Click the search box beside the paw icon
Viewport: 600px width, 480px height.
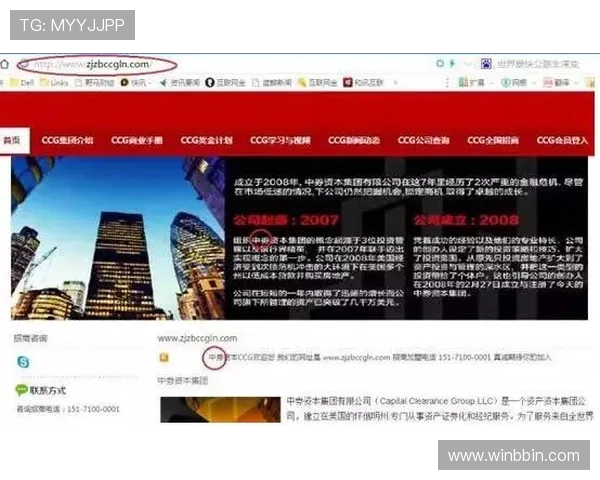pos(538,64)
